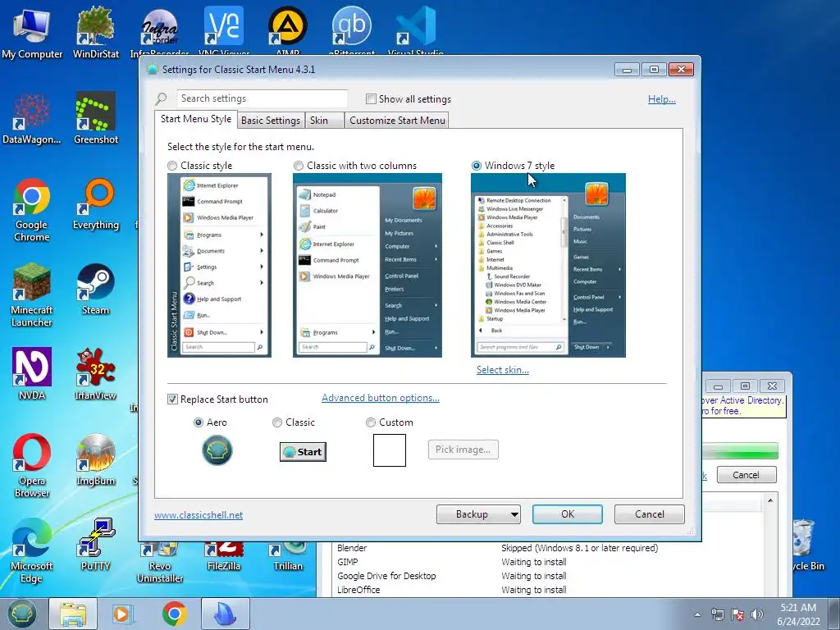Open the Customize Start Menu tab
Screen dimensions: 840x630
(x=398, y=121)
